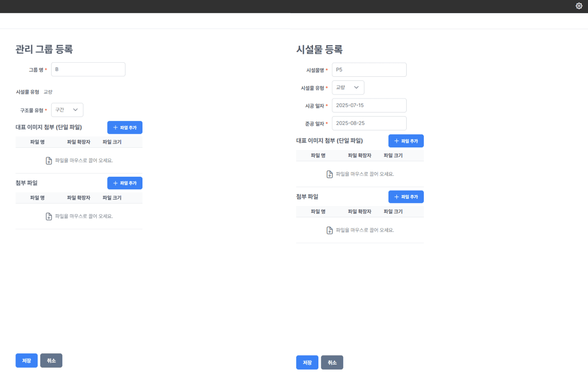Select the 준공 일자 field showing 2025-08-25
The width and height of the screenshot is (588, 375).
click(x=369, y=123)
